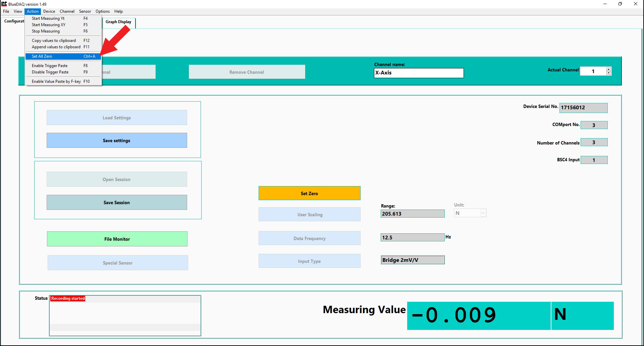Switch to the Graph Display tab

tap(118, 22)
